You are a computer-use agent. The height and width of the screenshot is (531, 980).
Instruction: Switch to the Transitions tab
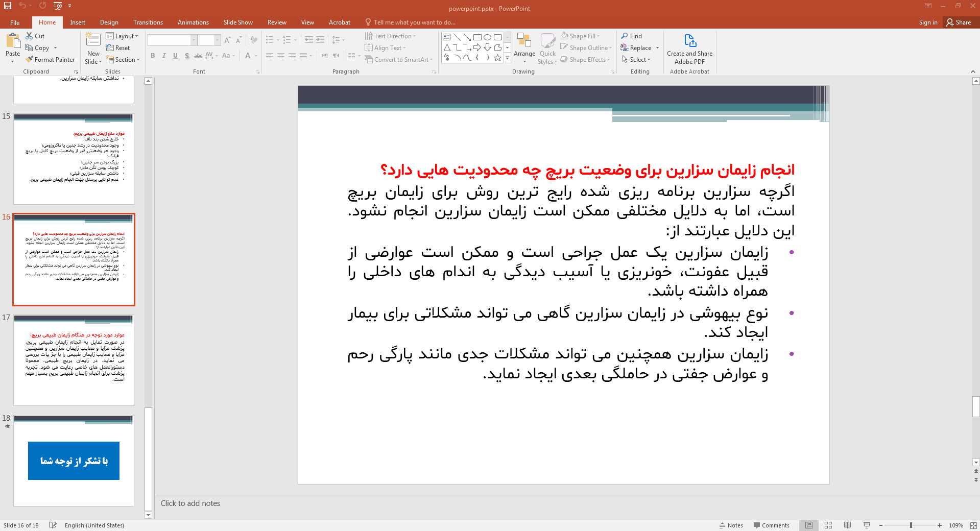pyautogui.click(x=148, y=22)
